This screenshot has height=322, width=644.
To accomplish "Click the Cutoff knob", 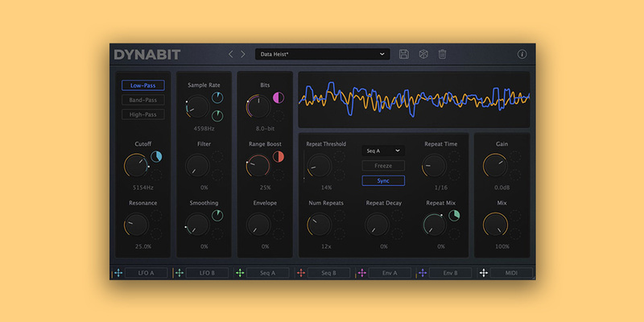I will [x=136, y=166].
